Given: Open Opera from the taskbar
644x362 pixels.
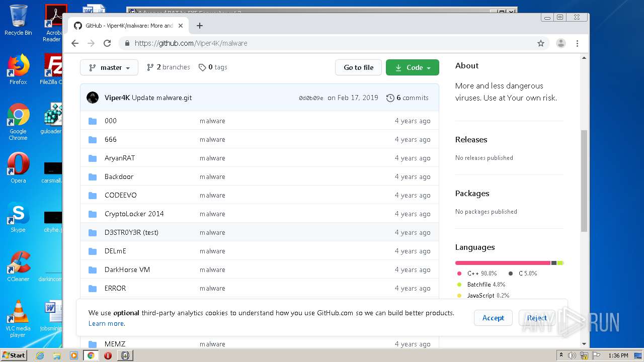Looking at the screenshot, I should 108,355.
